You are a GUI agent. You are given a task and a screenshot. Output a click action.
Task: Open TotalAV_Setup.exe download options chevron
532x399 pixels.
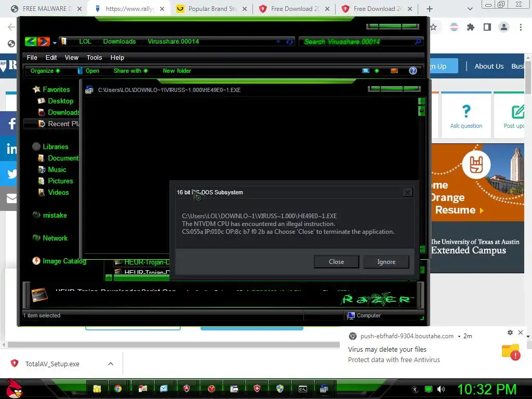[110, 364]
